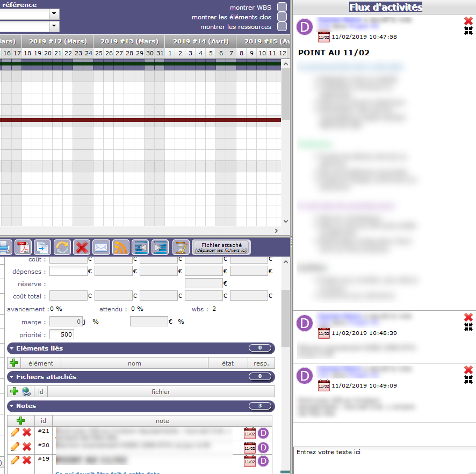Collapse the Eléments liés section

(x=11, y=348)
